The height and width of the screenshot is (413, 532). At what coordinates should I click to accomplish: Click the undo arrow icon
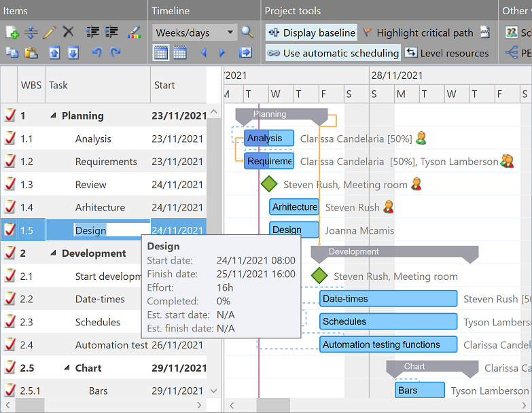coord(96,52)
